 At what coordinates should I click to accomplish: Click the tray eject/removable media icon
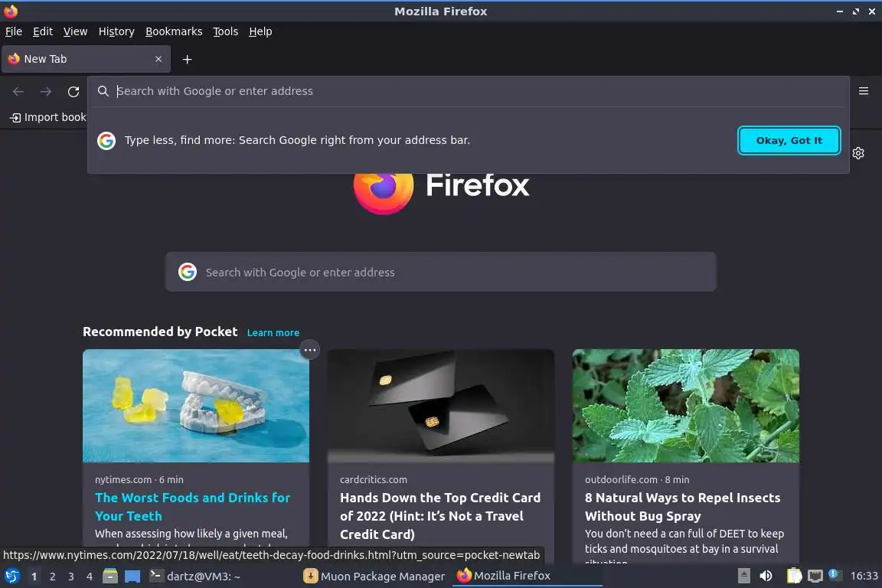coord(743,576)
